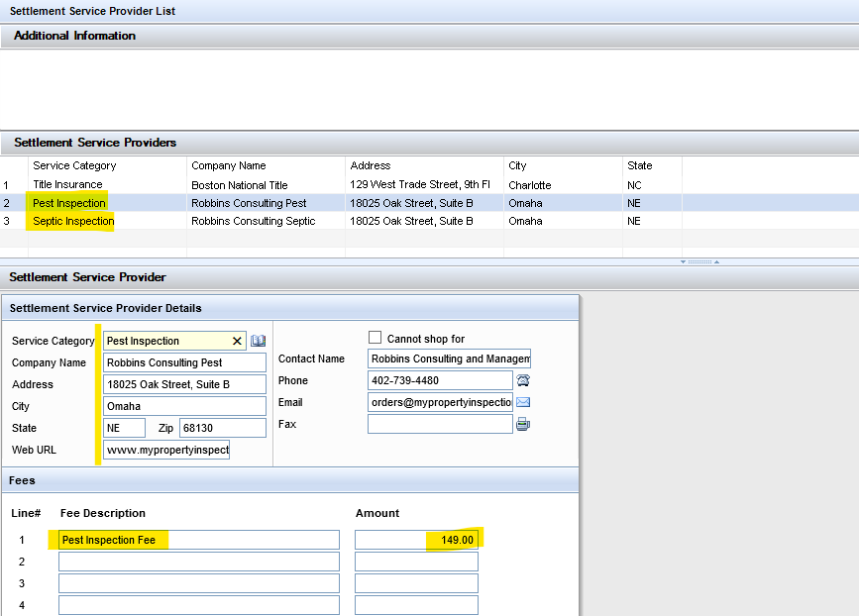Edit the 149.00 amount field
859x616 pixels.
pyautogui.click(x=416, y=540)
